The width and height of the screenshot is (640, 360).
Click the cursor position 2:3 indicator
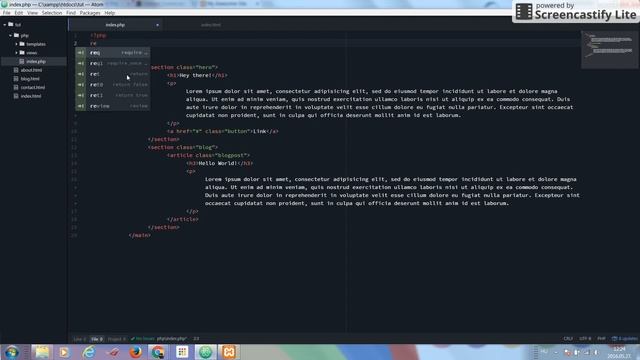(x=196, y=339)
